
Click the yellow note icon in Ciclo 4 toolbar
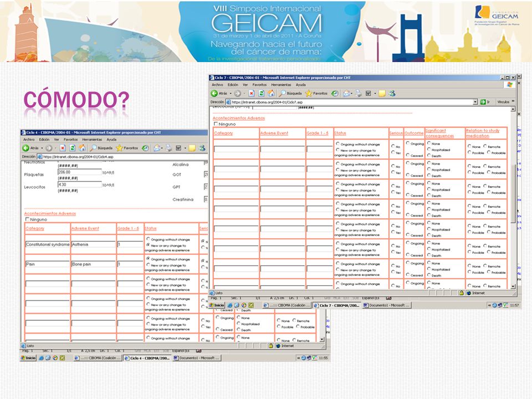point(192,148)
